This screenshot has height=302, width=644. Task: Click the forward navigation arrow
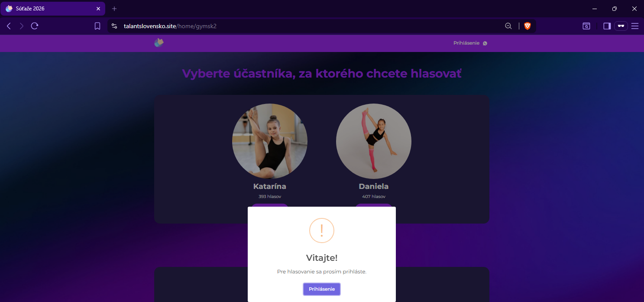22,26
